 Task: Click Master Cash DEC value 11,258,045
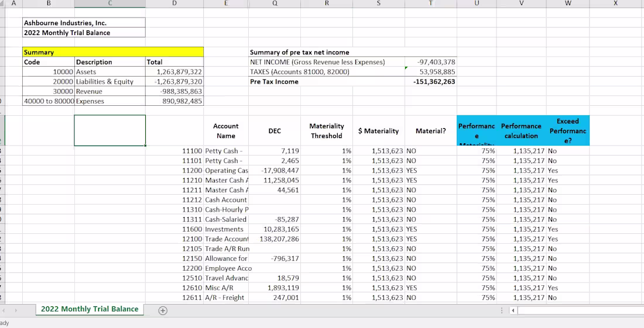pos(275,181)
